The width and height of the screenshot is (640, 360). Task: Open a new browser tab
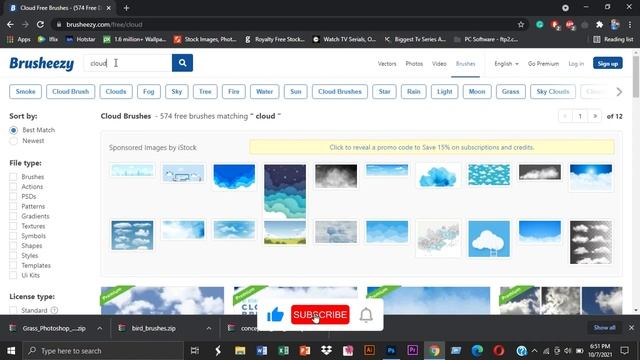click(x=126, y=8)
